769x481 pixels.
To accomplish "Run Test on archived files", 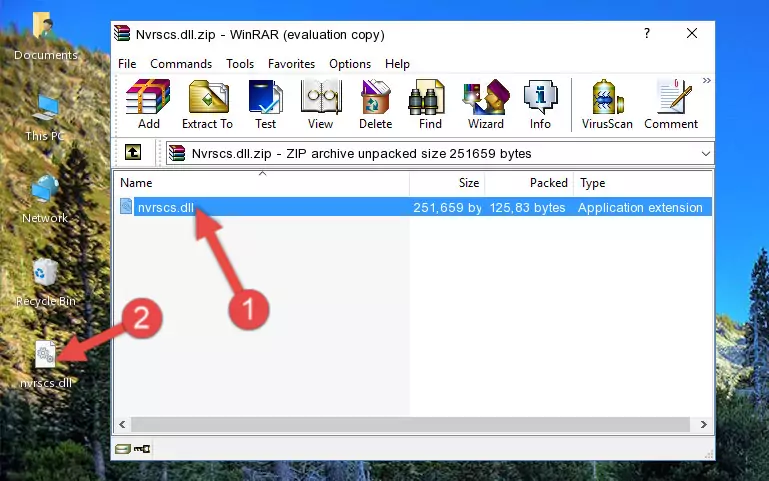I will point(265,104).
